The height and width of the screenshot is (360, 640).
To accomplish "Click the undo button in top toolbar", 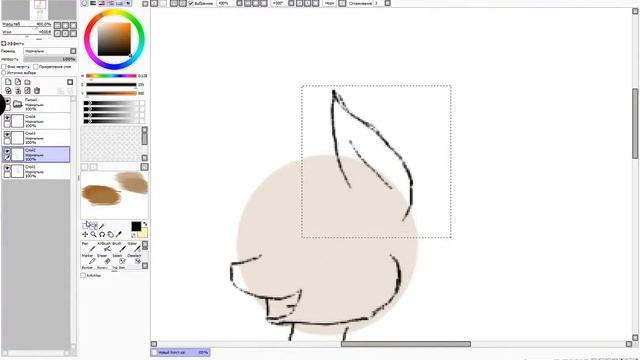I will click(154, 3).
